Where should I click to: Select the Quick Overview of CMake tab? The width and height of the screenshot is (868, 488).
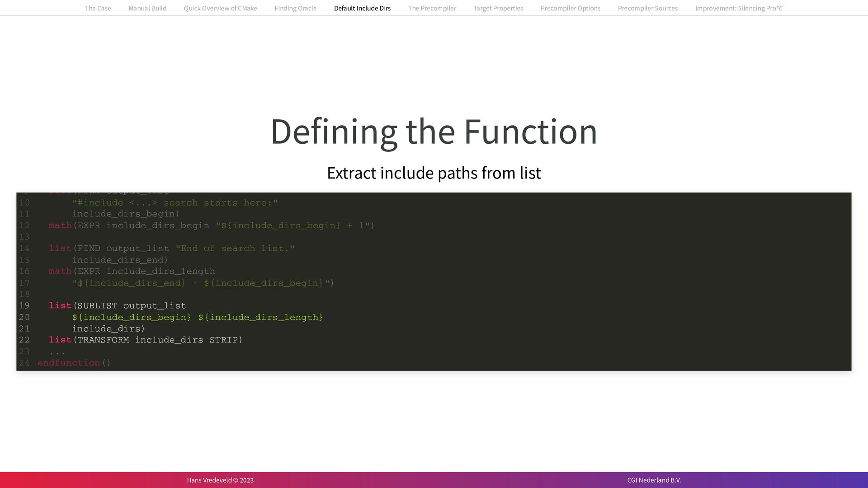(x=220, y=8)
